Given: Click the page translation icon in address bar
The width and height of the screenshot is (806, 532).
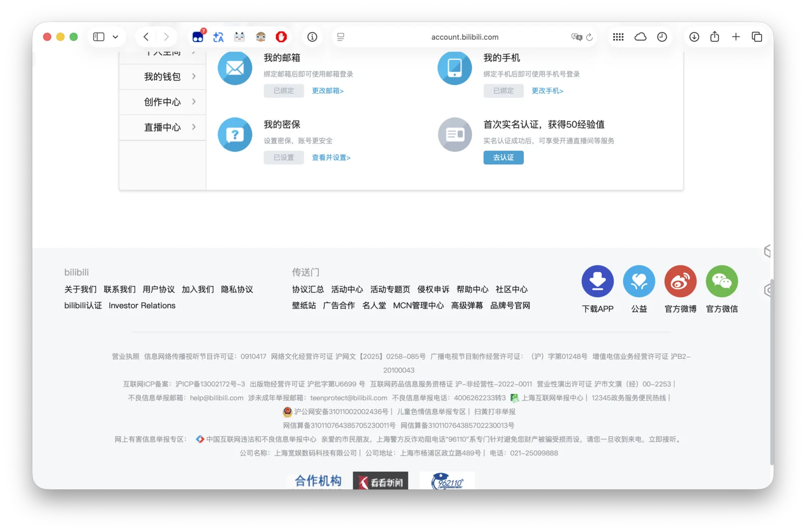Looking at the screenshot, I should [577, 37].
